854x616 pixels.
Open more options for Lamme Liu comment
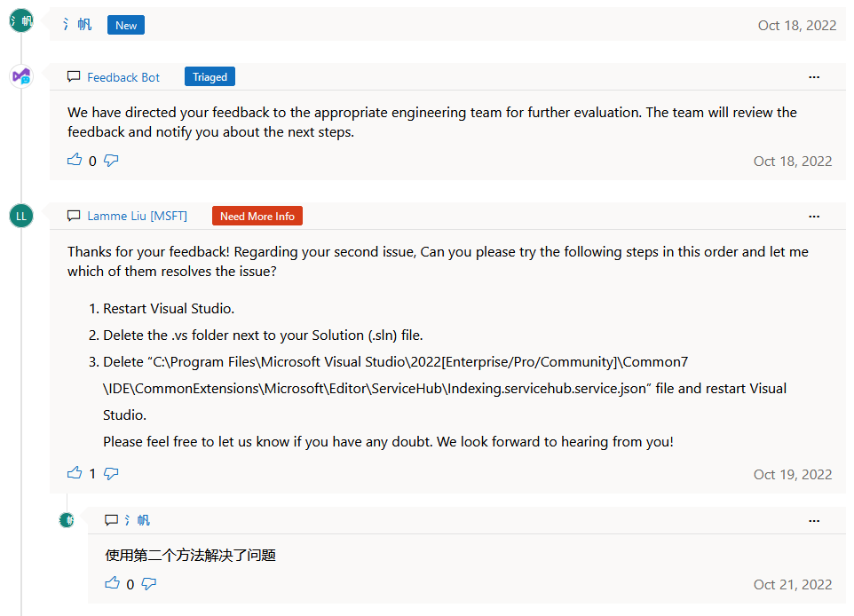click(814, 216)
